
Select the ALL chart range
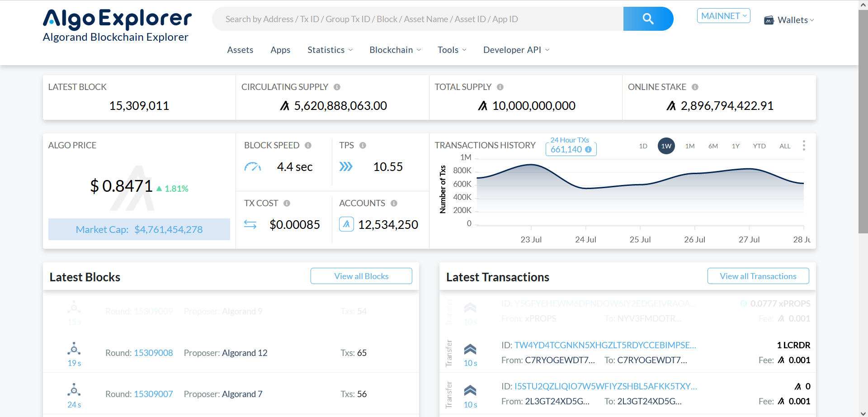click(785, 146)
